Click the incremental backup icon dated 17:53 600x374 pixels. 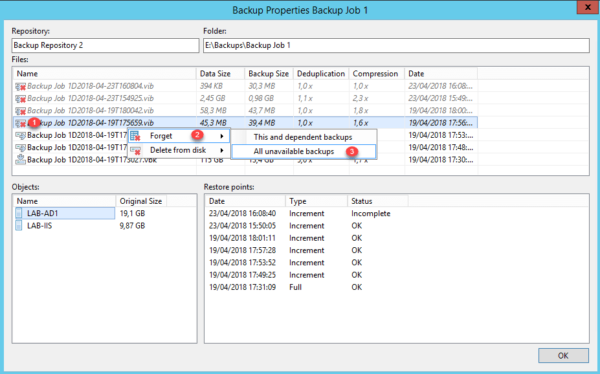[20, 136]
